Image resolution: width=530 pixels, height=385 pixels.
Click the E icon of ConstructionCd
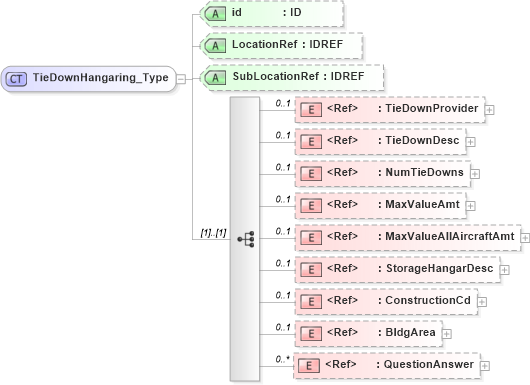point(311,302)
